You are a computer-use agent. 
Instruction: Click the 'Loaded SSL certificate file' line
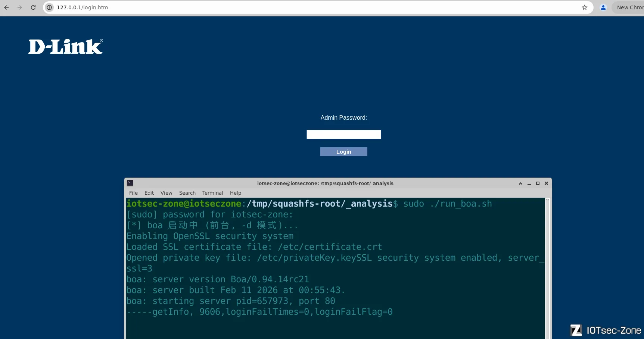point(254,247)
